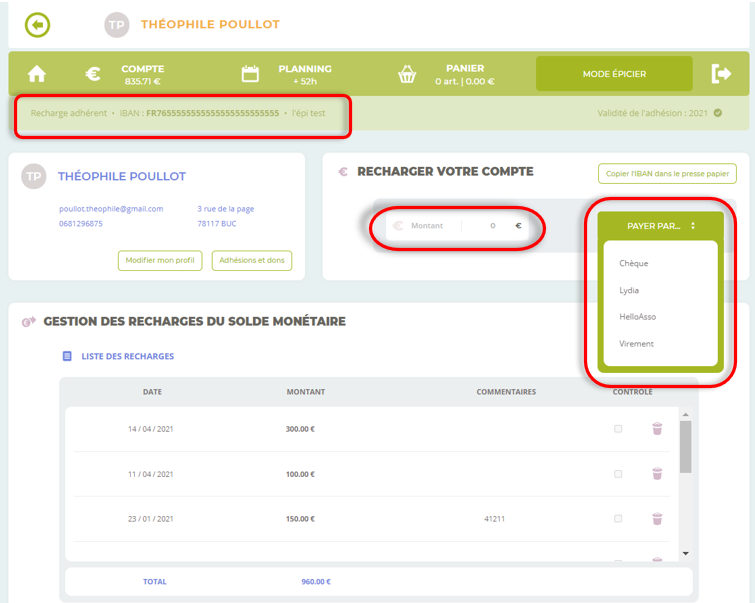Delete the 23/01/2021 recharge with trash icon
This screenshot has width=755, height=603.
pyautogui.click(x=657, y=519)
